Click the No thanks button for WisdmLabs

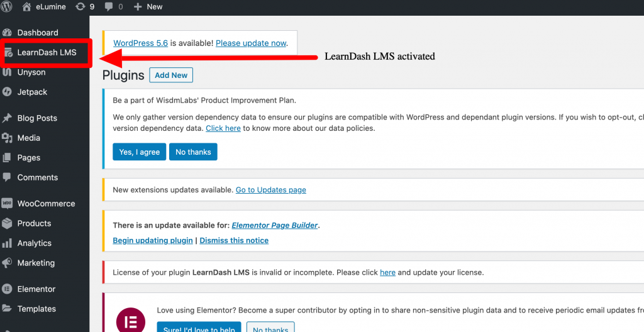pyautogui.click(x=193, y=152)
